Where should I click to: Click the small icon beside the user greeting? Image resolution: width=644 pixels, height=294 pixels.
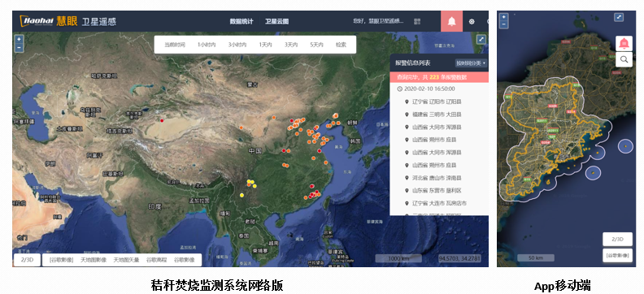(x=417, y=21)
